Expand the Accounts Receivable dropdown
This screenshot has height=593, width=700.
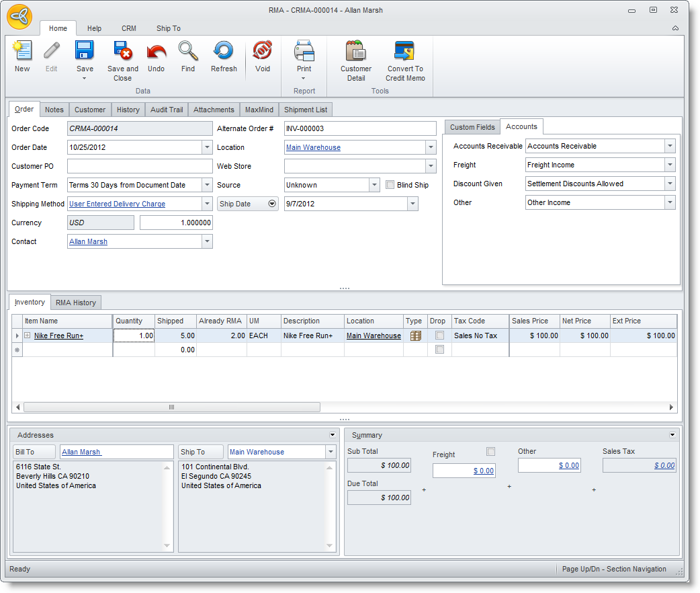(x=669, y=146)
